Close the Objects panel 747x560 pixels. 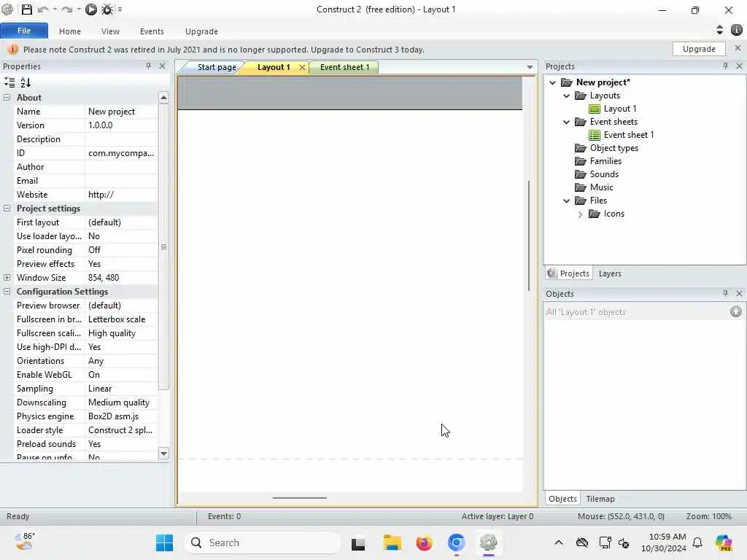point(740,293)
